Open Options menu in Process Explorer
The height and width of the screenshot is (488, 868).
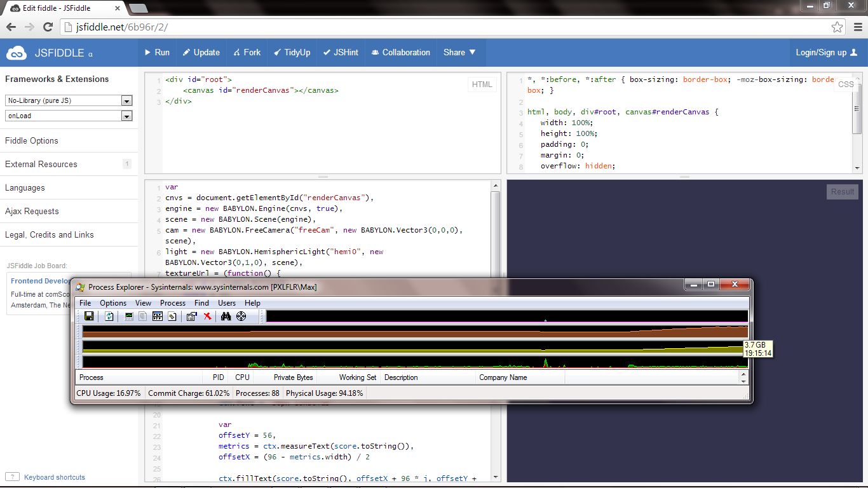[x=113, y=303]
